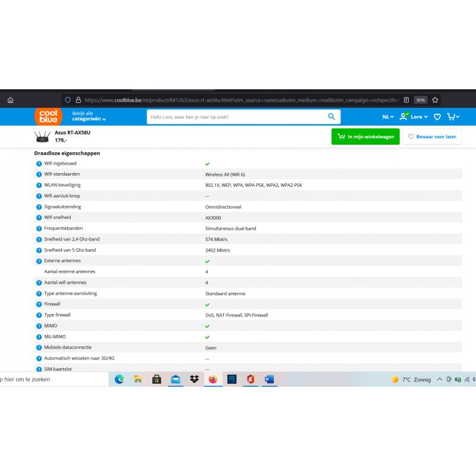476x476 pixels.
Task: Click help icon next to Wifi ingebouwd
Action: click(x=39, y=164)
